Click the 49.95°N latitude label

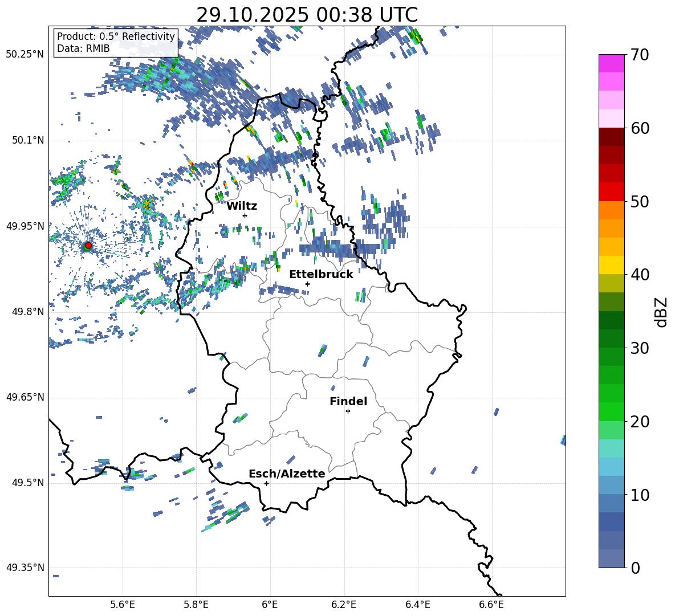tap(25, 226)
